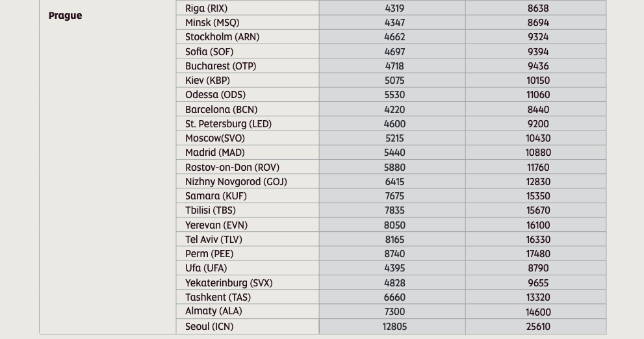
Task: Click value 10430 for Moscow(SVO)
Action: 538,138
